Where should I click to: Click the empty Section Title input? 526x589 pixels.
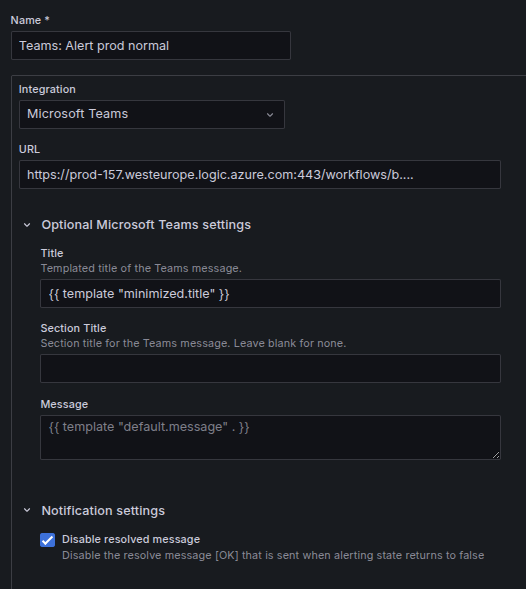(x=270, y=369)
